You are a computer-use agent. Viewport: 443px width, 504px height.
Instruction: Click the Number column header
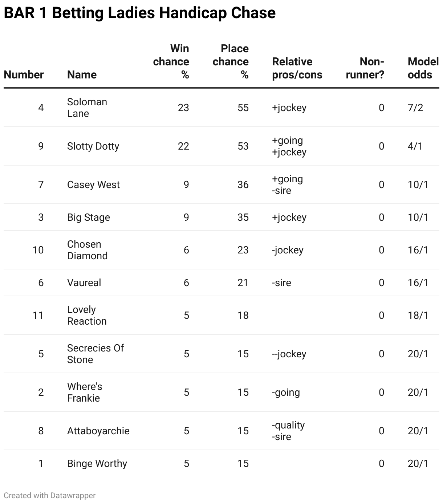click(24, 74)
